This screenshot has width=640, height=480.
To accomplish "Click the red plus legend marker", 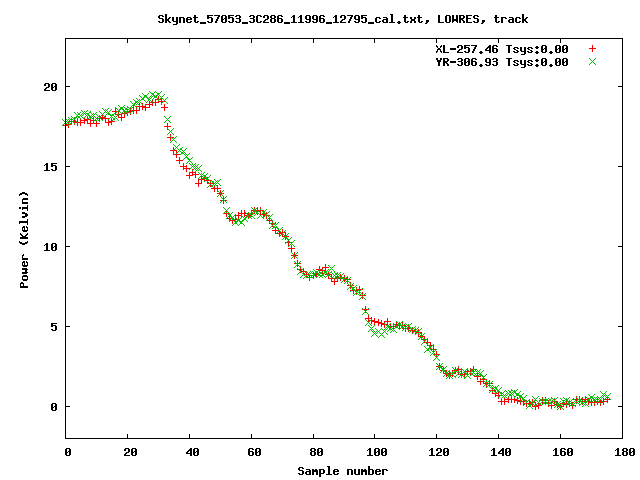I will pos(592,49).
